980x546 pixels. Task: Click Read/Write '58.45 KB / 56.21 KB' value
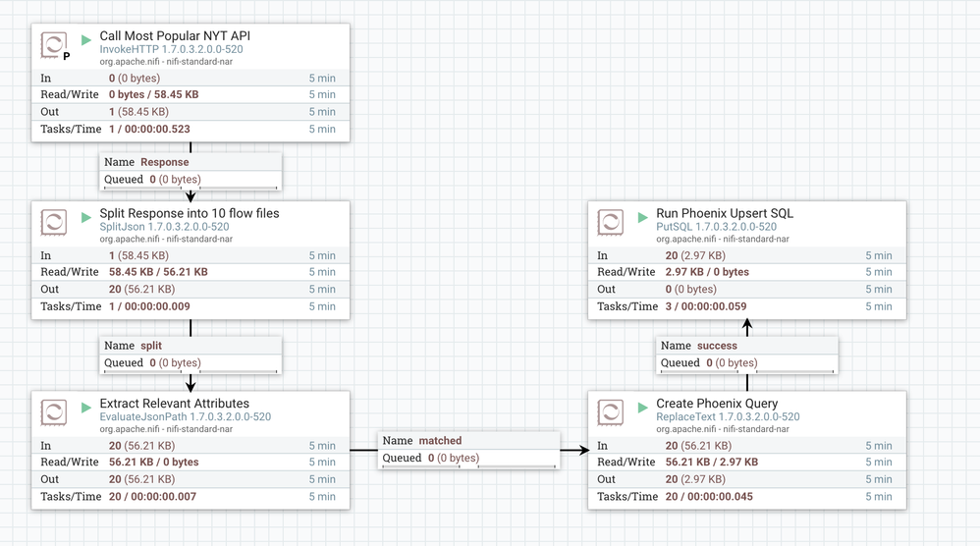[158, 272]
